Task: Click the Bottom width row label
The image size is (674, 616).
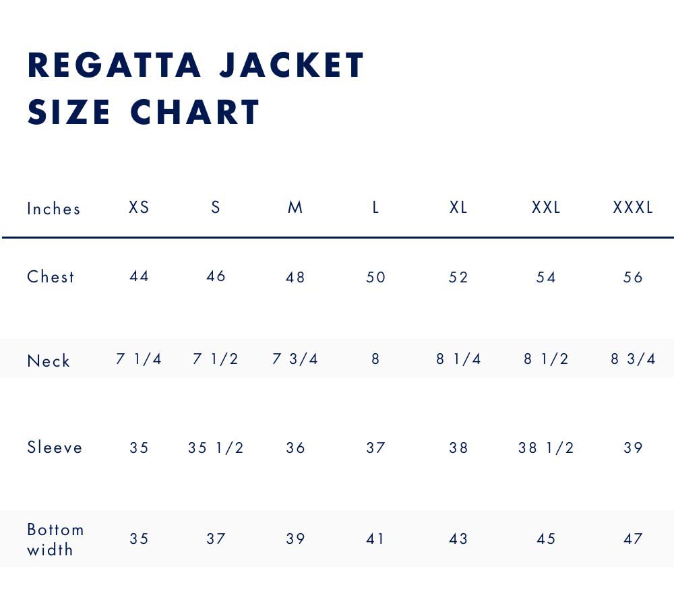Action: point(55,539)
